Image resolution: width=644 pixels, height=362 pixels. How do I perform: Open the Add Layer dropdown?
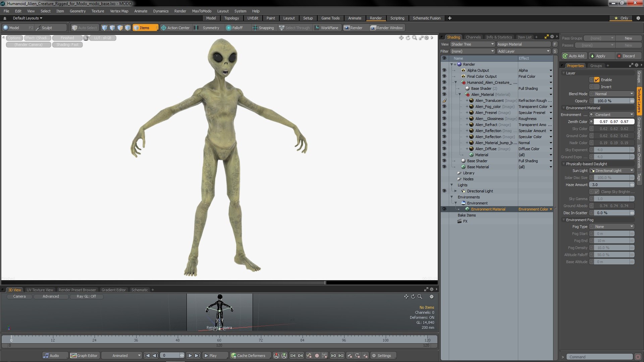(x=524, y=51)
